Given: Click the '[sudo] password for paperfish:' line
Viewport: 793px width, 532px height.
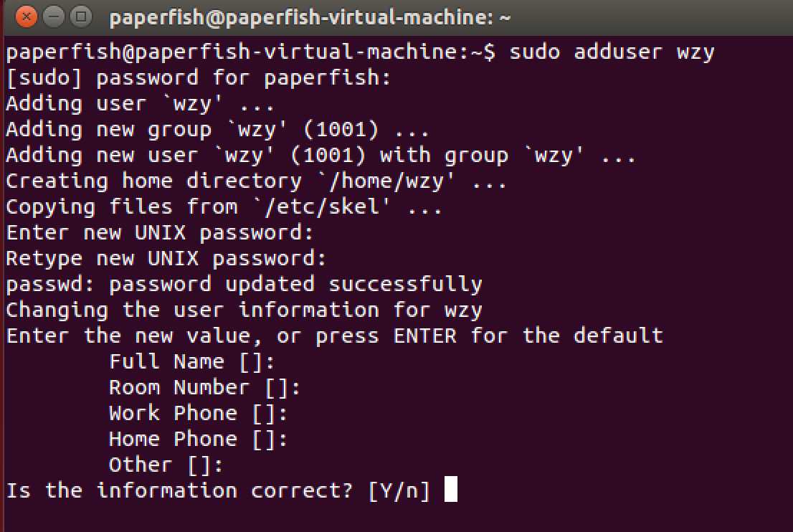Looking at the screenshot, I should (x=198, y=78).
